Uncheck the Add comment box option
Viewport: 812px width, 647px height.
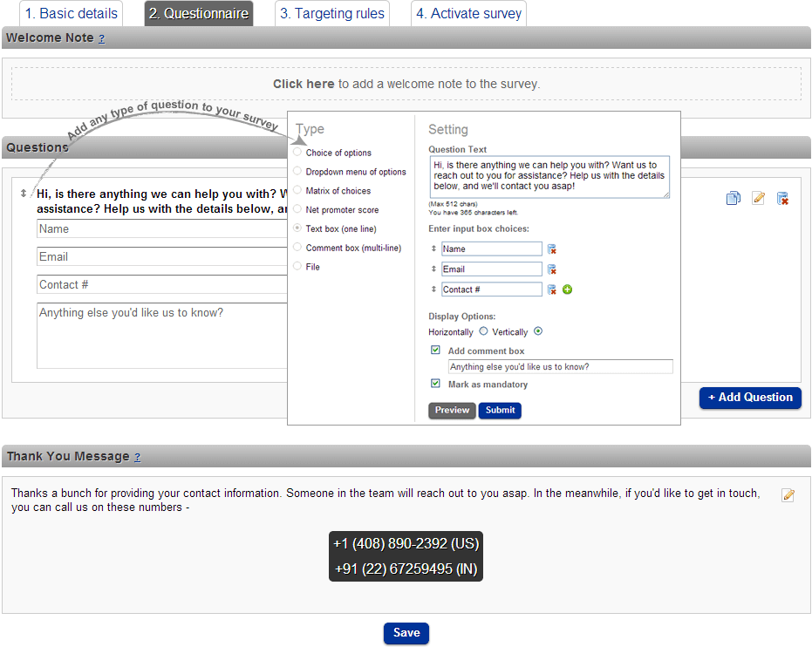(435, 350)
